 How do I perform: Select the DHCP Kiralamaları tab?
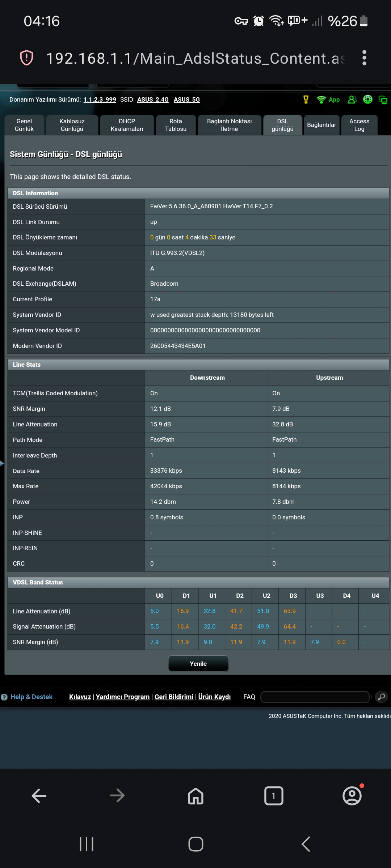127,125
